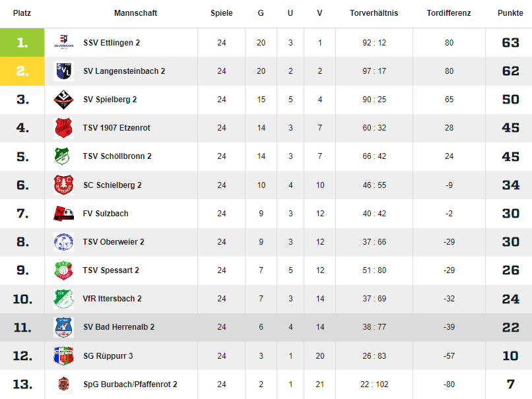This screenshot has height=399, width=532.
Task: Click the TSV Schöllbronn 2 club logo
Action: 63,156
